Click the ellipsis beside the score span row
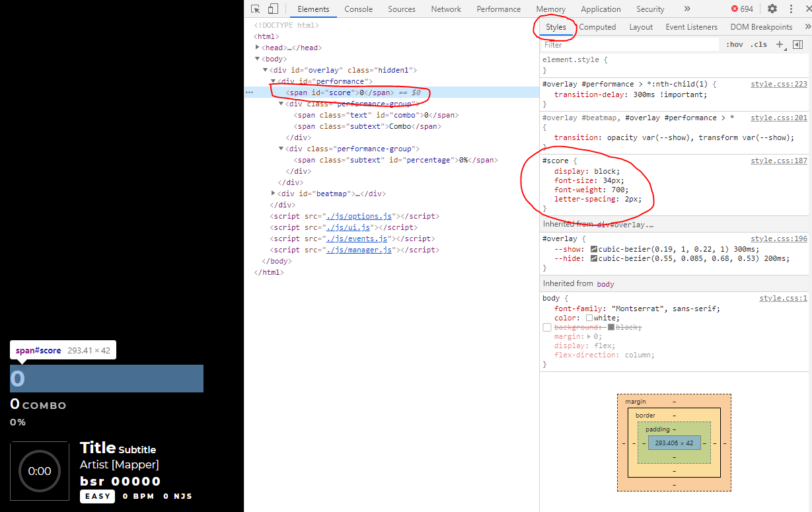Viewport: 812px width, 512px height. [x=249, y=92]
